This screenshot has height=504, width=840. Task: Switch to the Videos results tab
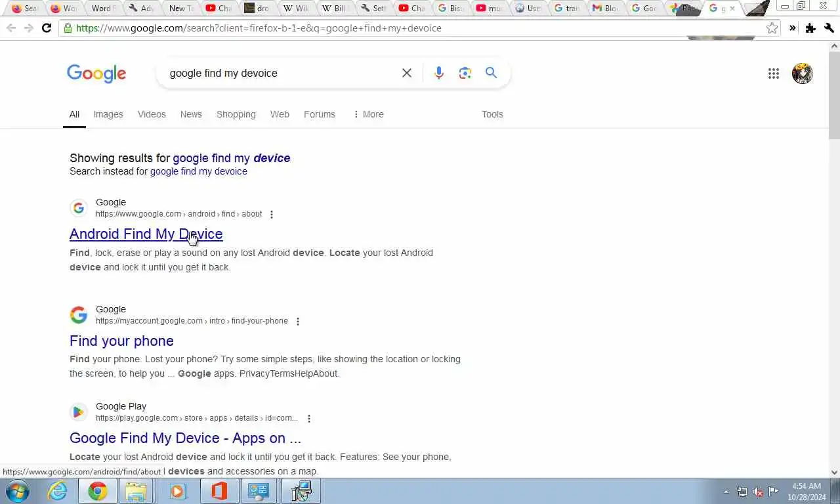tap(152, 114)
